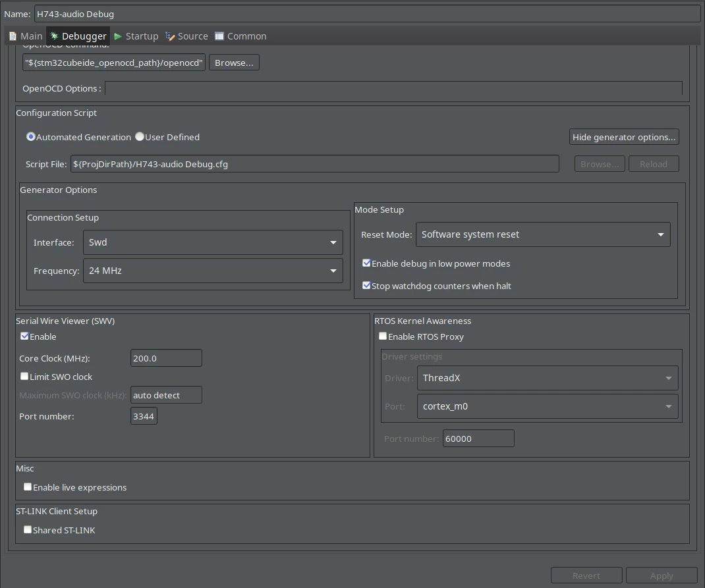705x588 pixels.
Task: Disable the Serial Wire Viewer Enable checkbox
Action: (25, 336)
